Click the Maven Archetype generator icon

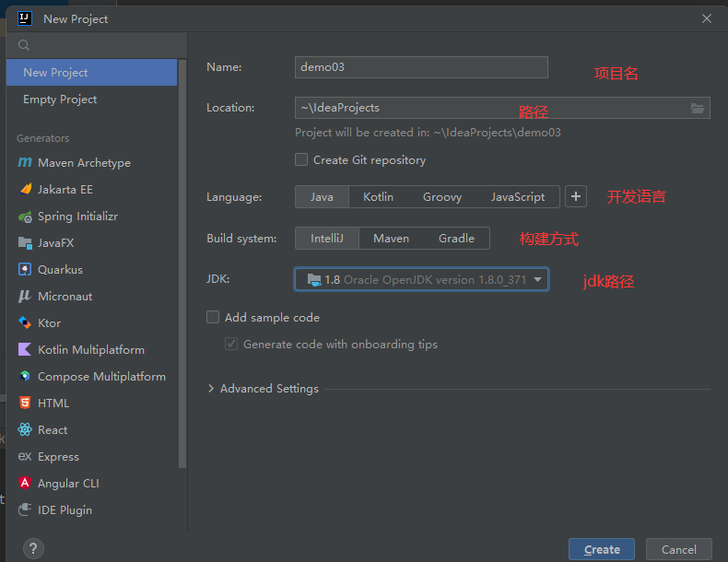(25, 162)
